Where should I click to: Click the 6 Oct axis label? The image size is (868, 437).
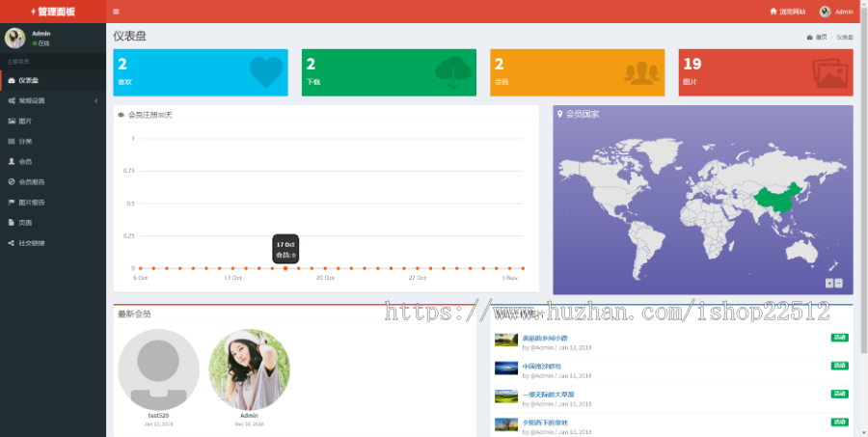tap(141, 278)
